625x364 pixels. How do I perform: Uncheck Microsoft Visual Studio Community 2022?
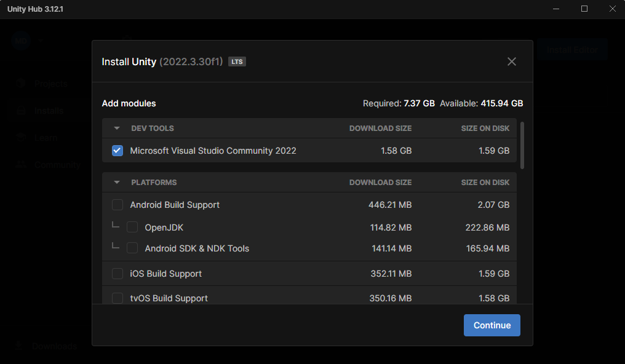click(x=117, y=151)
